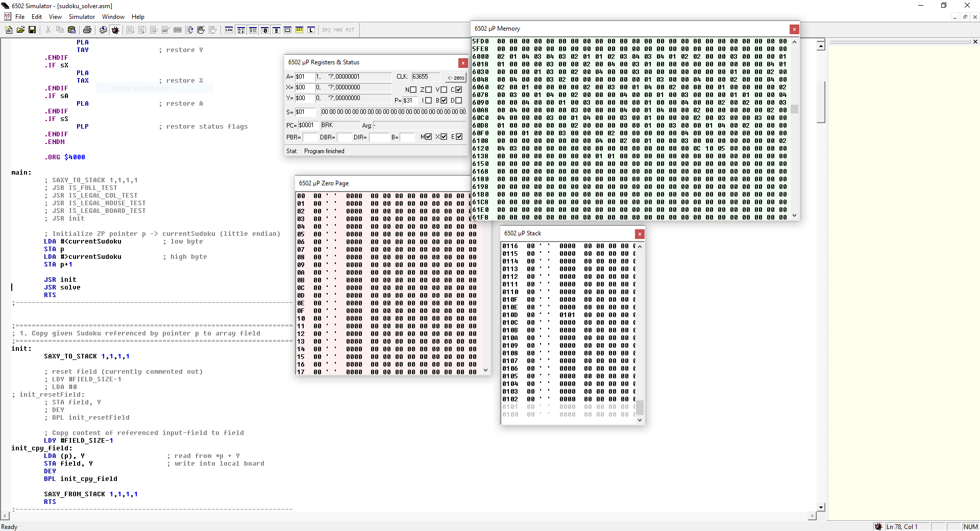The height and width of the screenshot is (531, 980).
Task: Click the Assemble toolbar icon
Action: [103, 30]
